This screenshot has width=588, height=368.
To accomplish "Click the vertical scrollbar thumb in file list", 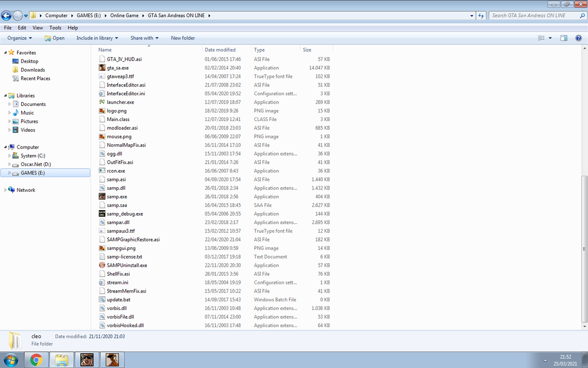I will 584,249.
